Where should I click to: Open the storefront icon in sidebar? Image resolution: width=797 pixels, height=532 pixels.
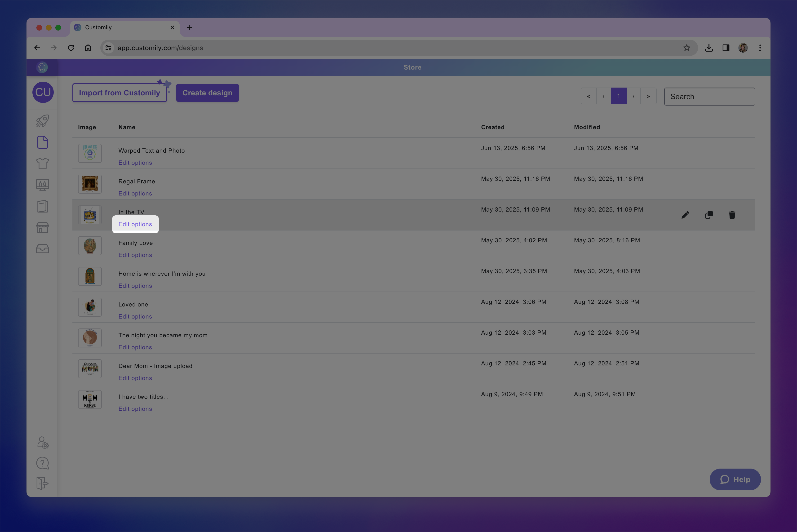[42, 227]
